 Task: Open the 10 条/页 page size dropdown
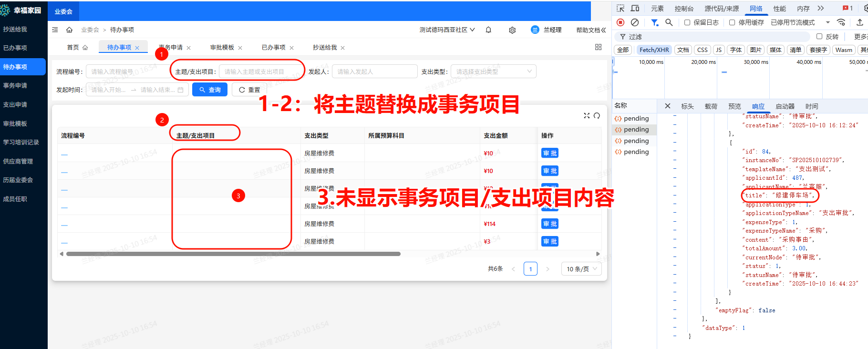pyautogui.click(x=581, y=269)
